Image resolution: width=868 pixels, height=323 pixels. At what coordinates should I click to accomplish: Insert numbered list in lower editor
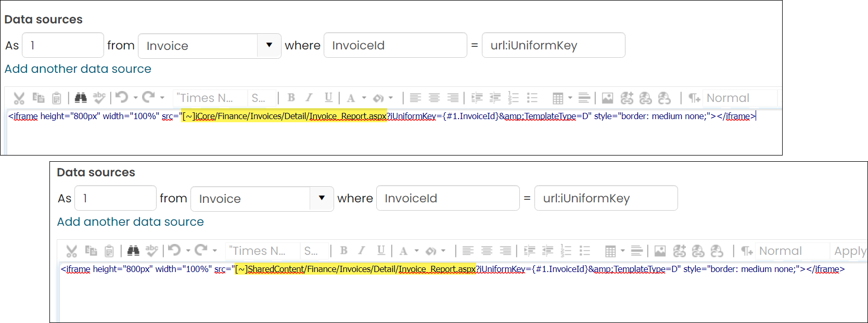coord(566,251)
